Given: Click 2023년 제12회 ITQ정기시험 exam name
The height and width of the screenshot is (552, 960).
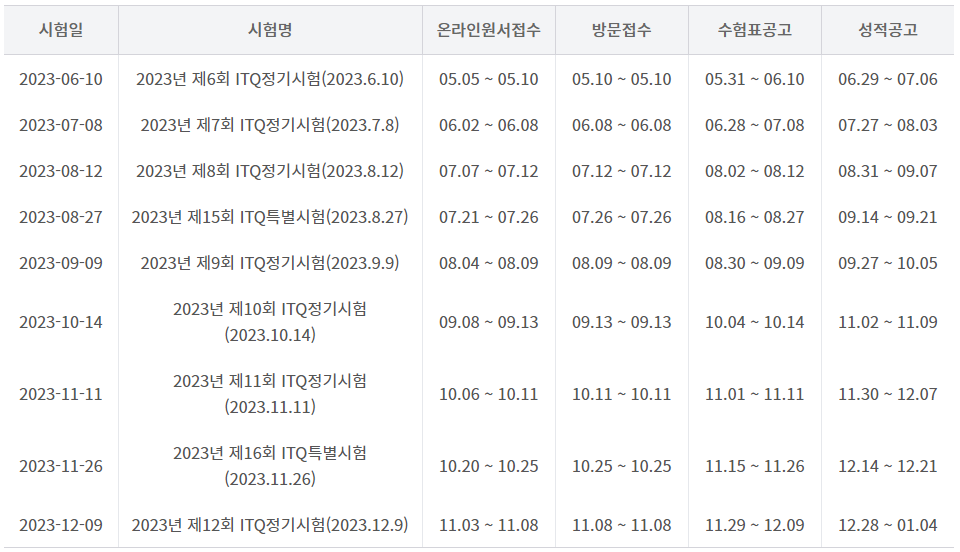Looking at the screenshot, I should point(270,525).
